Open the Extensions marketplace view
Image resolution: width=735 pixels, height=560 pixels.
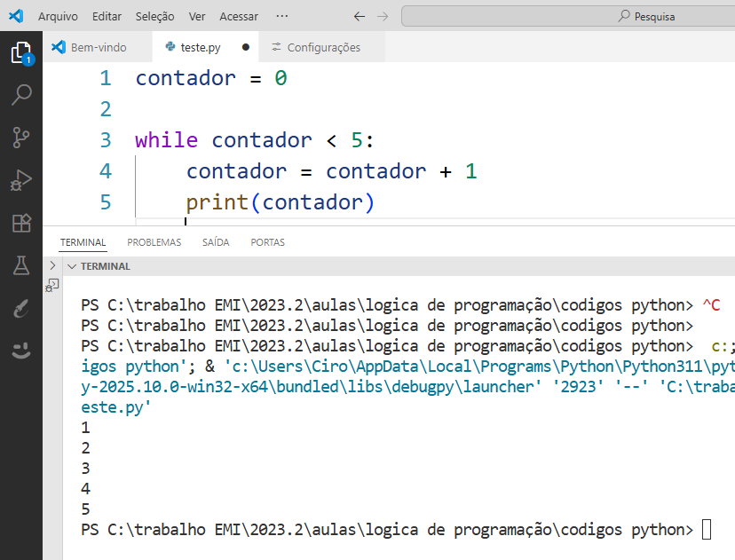(x=21, y=223)
